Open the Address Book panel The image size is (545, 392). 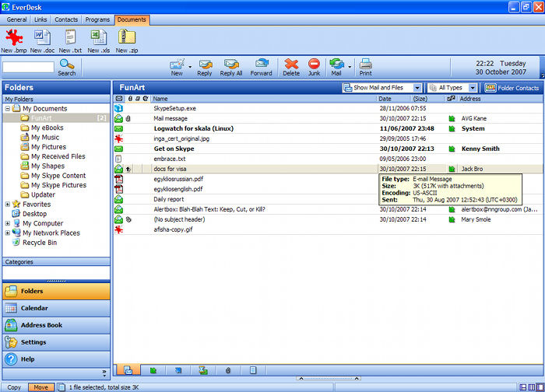point(54,325)
